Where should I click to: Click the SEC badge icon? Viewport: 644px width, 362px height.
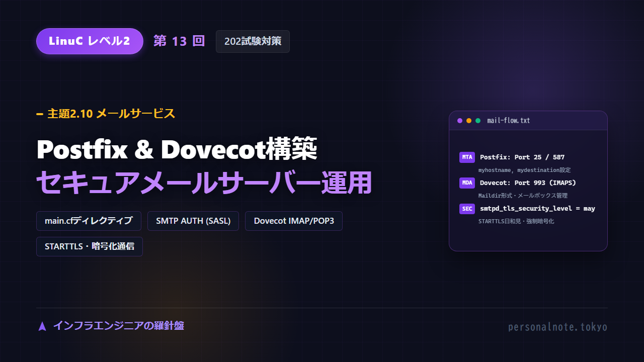(x=467, y=209)
